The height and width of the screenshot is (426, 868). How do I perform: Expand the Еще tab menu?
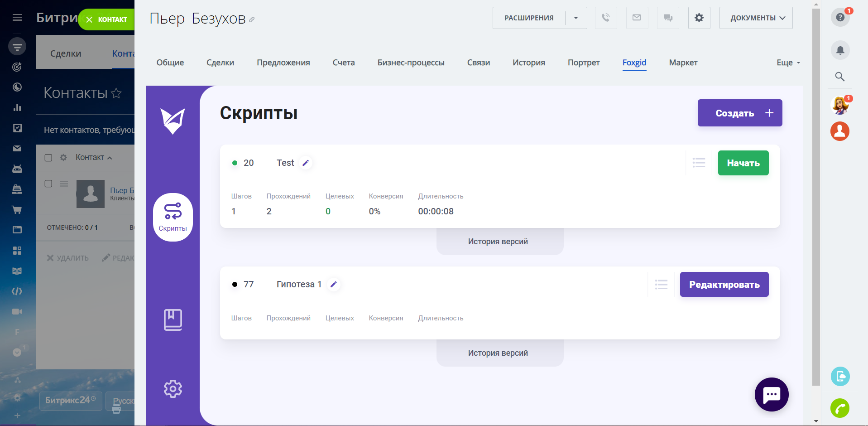click(x=788, y=63)
